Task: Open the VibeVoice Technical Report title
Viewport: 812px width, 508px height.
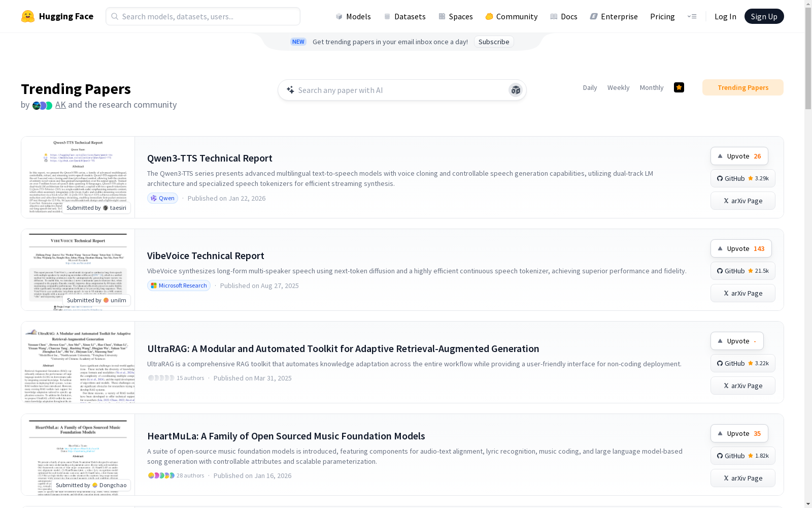Action: click(206, 256)
